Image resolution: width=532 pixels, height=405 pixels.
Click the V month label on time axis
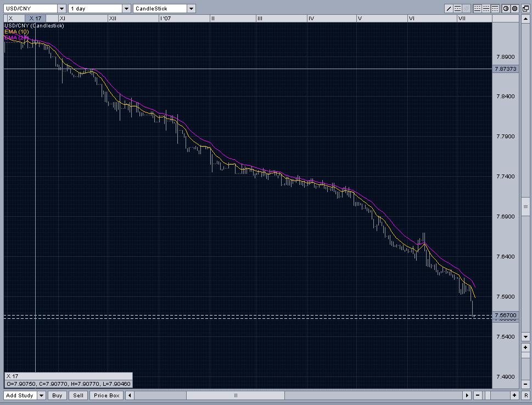click(x=360, y=18)
